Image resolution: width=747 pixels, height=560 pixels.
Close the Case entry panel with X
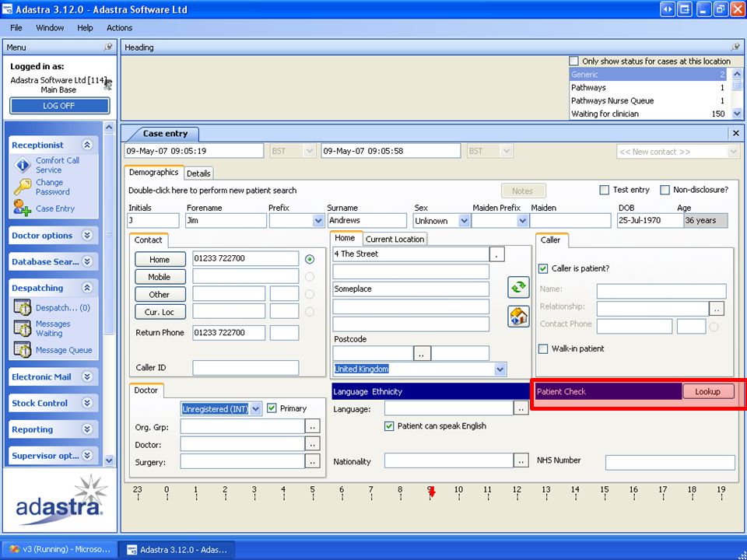(735, 133)
